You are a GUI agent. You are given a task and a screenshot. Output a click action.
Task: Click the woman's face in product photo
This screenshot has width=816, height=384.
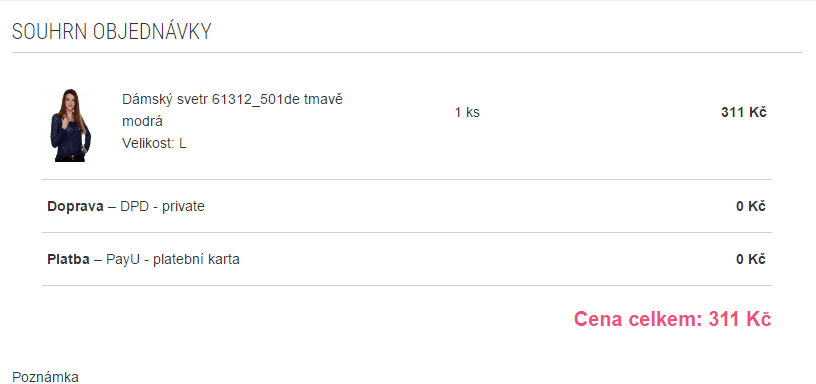pyautogui.click(x=70, y=98)
